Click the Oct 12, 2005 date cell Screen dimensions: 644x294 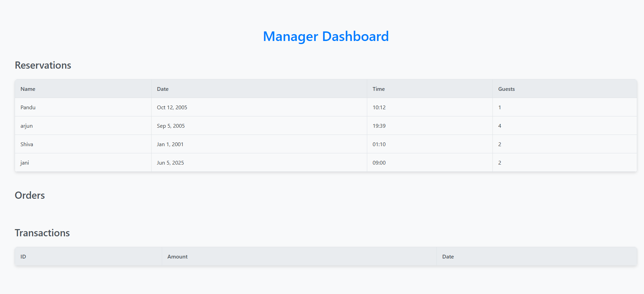coord(172,108)
